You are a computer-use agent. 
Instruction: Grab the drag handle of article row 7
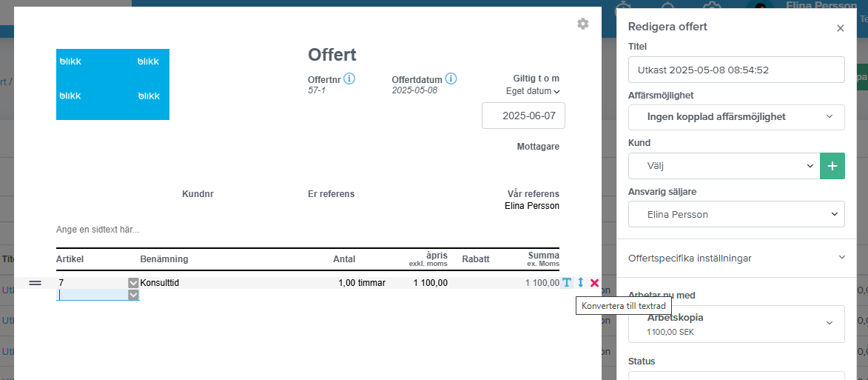[35, 283]
